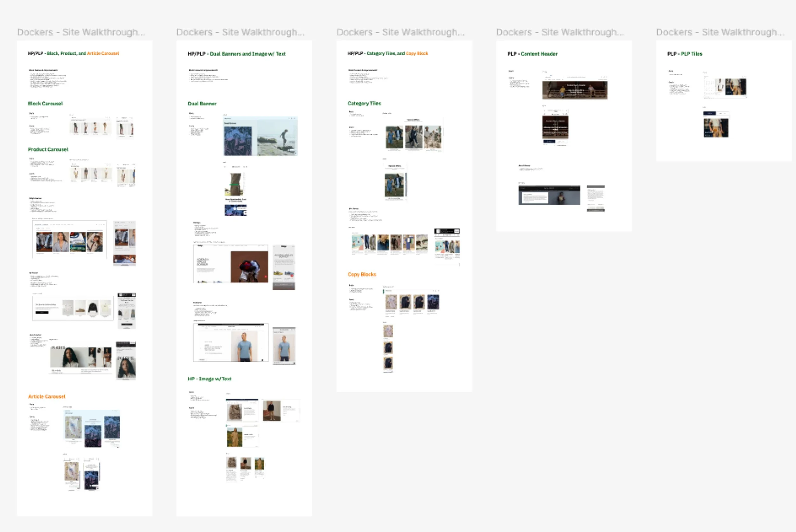This screenshot has height=532, width=796.
Task: Click the Dual Banner section heading
Action: [x=202, y=103]
